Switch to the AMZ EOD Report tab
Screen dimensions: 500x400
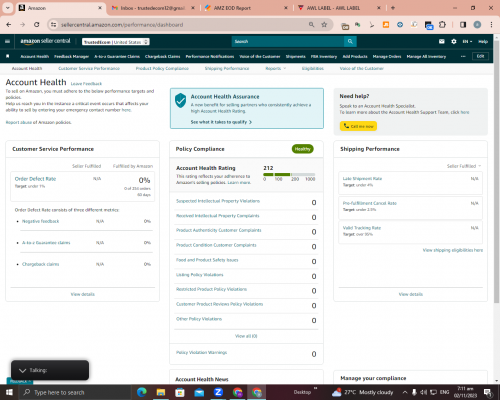pyautogui.click(x=246, y=8)
